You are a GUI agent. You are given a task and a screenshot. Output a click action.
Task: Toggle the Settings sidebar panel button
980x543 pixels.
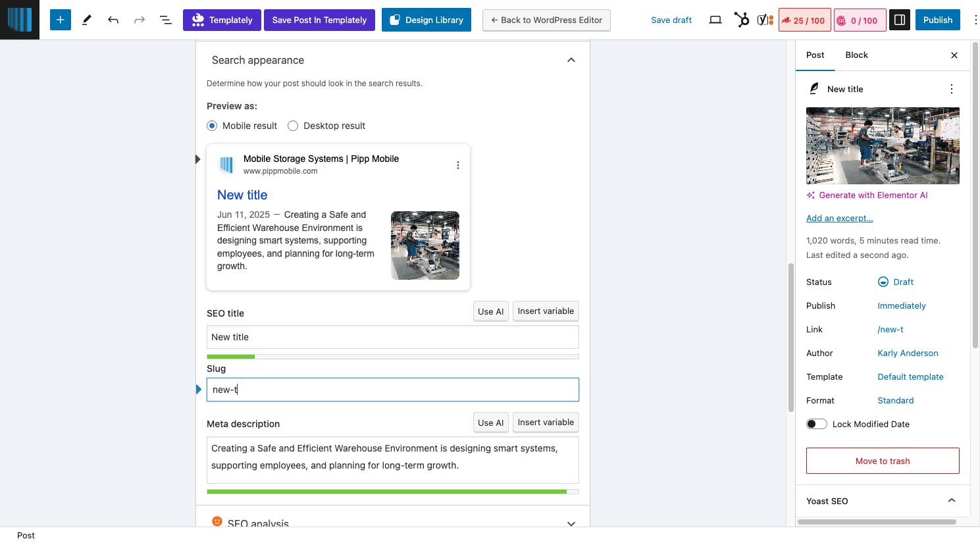pos(900,20)
